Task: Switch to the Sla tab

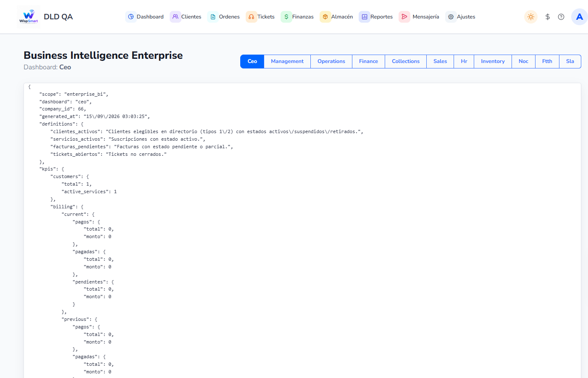Action: (570, 61)
